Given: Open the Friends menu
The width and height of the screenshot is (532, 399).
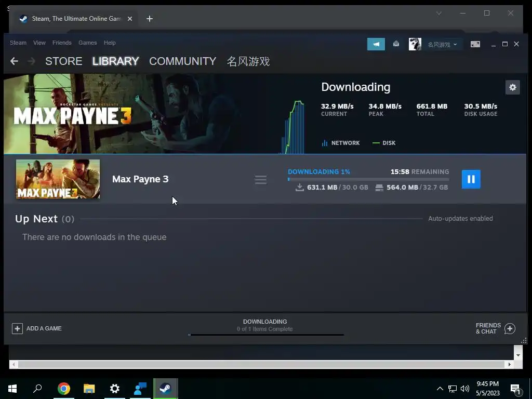Looking at the screenshot, I should pyautogui.click(x=62, y=43).
